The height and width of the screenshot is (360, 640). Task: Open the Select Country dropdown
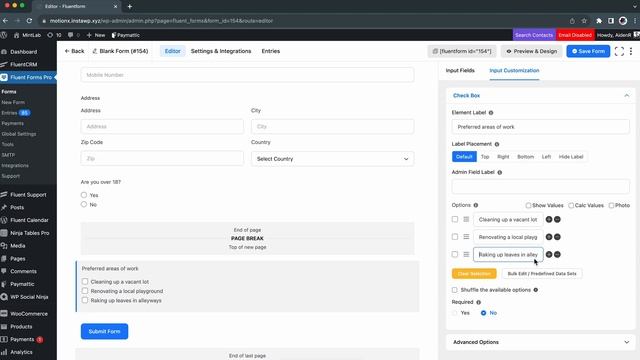pyautogui.click(x=332, y=159)
